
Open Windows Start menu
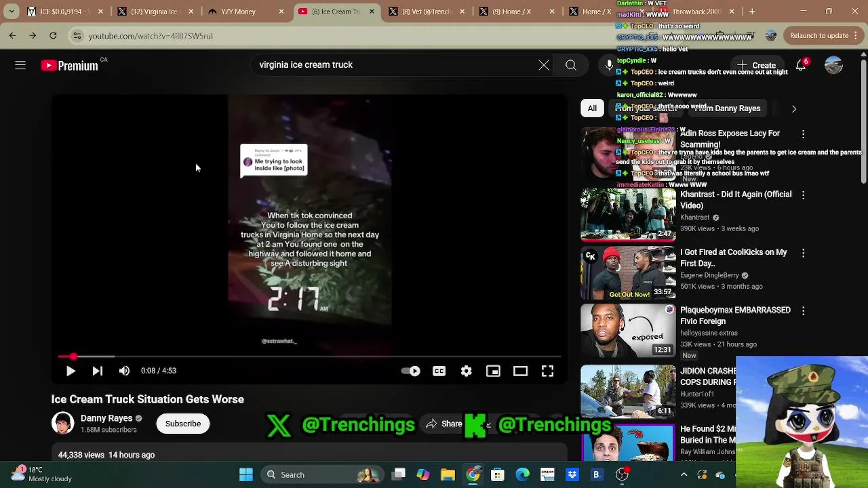[x=246, y=475]
